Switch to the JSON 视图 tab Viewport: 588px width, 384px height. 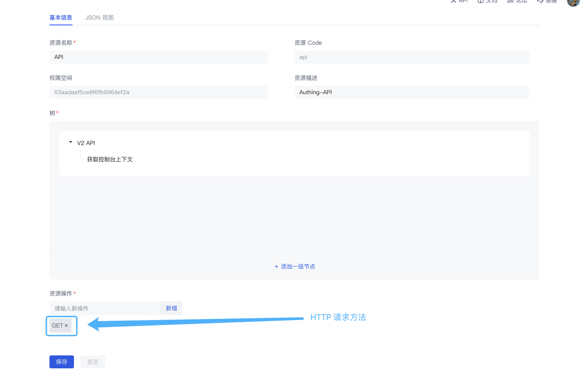100,17
